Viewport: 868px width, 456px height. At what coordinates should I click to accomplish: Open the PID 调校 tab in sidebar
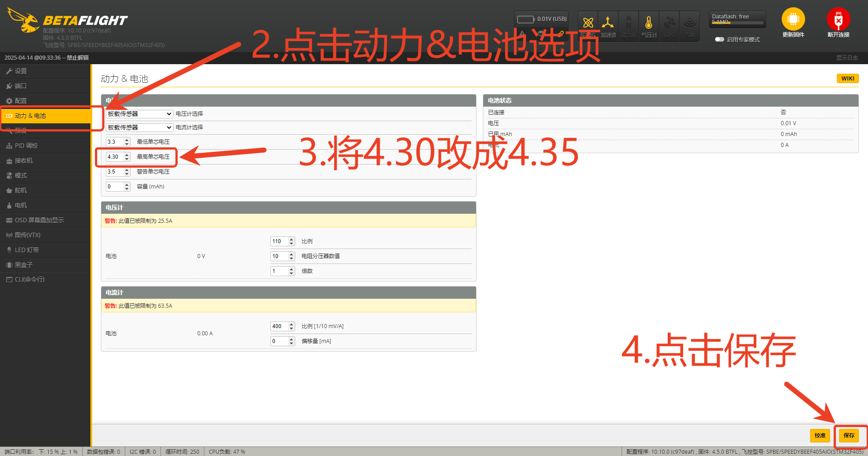[26, 146]
